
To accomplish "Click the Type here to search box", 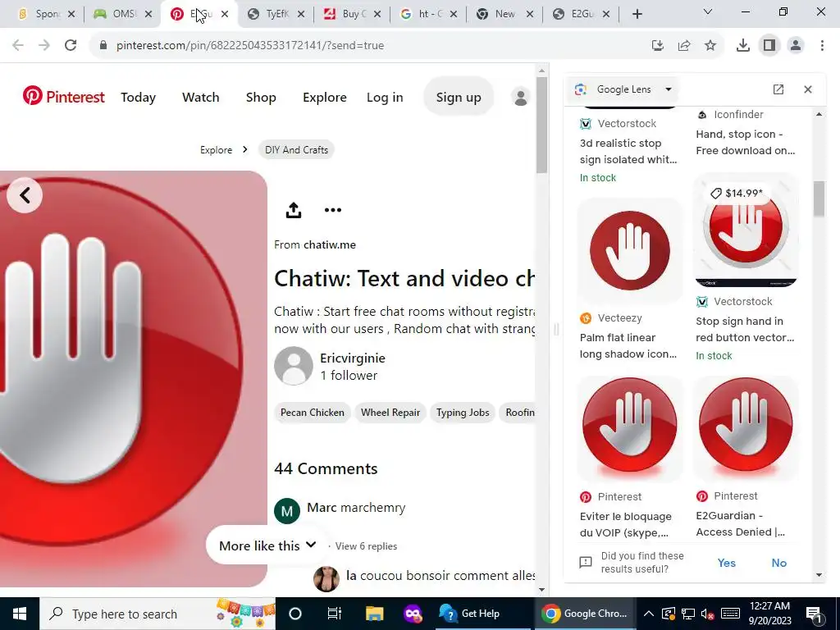I will pos(158,614).
